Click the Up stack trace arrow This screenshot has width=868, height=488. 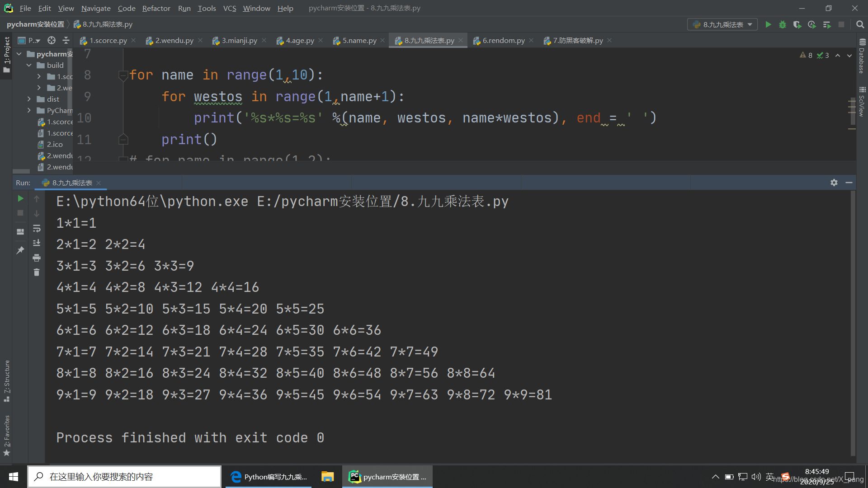click(37, 198)
